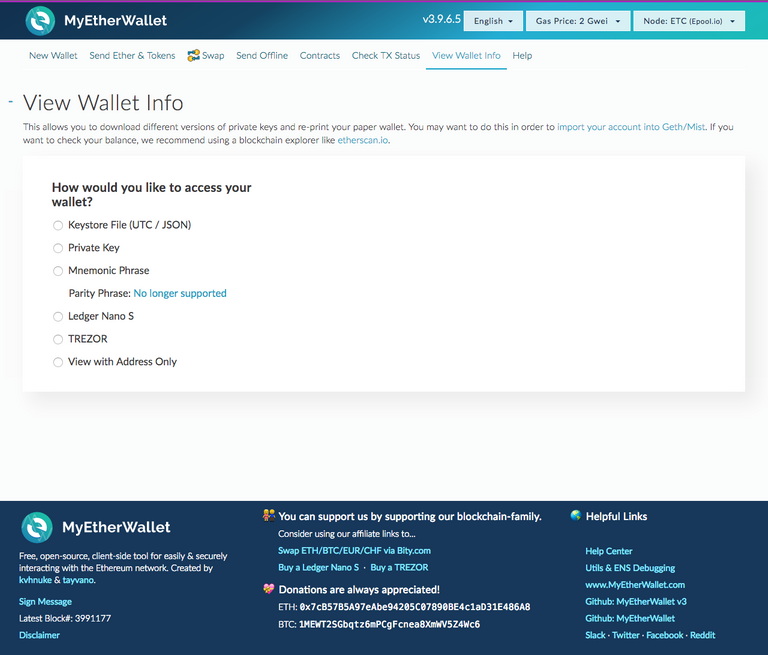The height and width of the screenshot is (655, 768).
Task: Open Github: MyEtherWallet v3 link
Action: coord(636,602)
